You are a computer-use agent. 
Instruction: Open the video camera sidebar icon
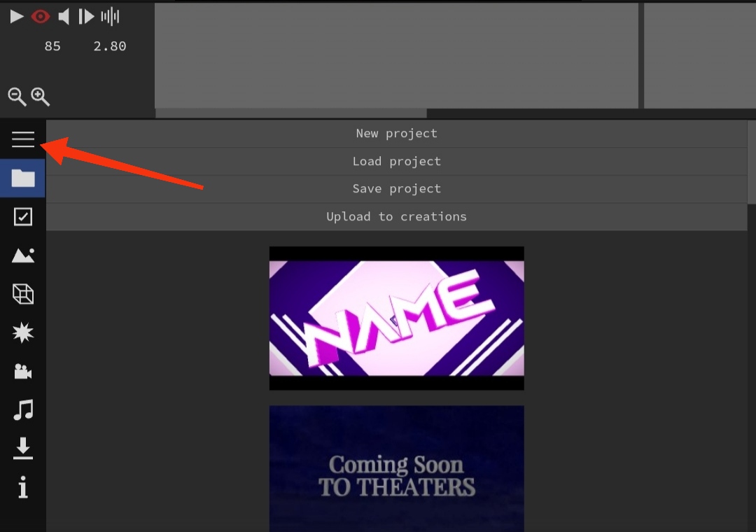[22, 372]
